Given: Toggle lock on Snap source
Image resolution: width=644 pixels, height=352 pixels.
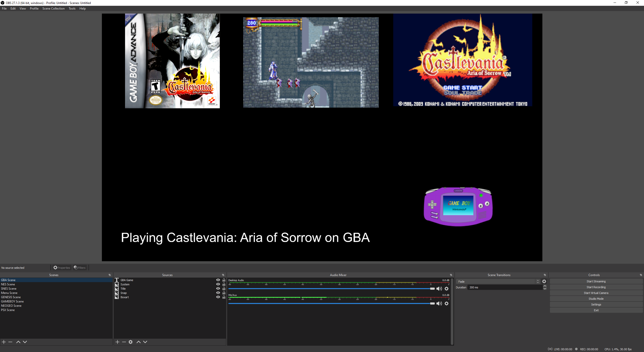Looking at the screenshot, I should point(224,293).
